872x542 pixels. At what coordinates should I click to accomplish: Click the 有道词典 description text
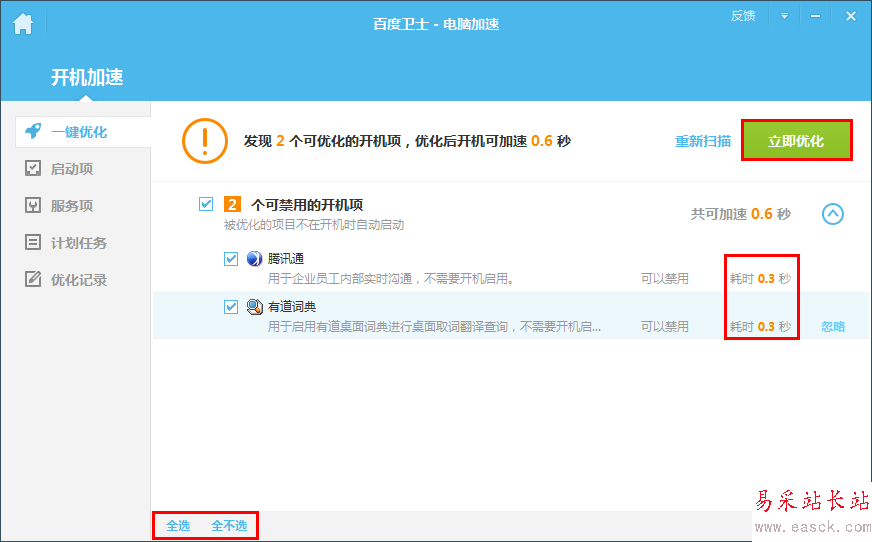tap(434, 326)
